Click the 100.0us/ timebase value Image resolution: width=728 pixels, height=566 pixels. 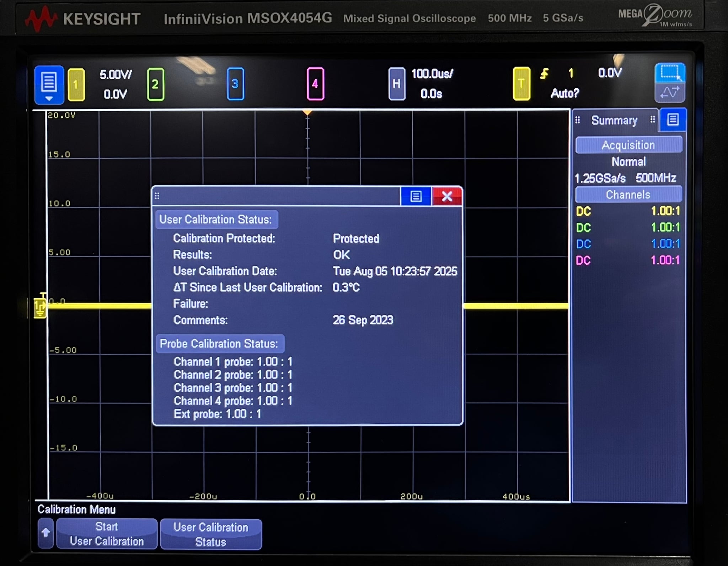(432, 74)
